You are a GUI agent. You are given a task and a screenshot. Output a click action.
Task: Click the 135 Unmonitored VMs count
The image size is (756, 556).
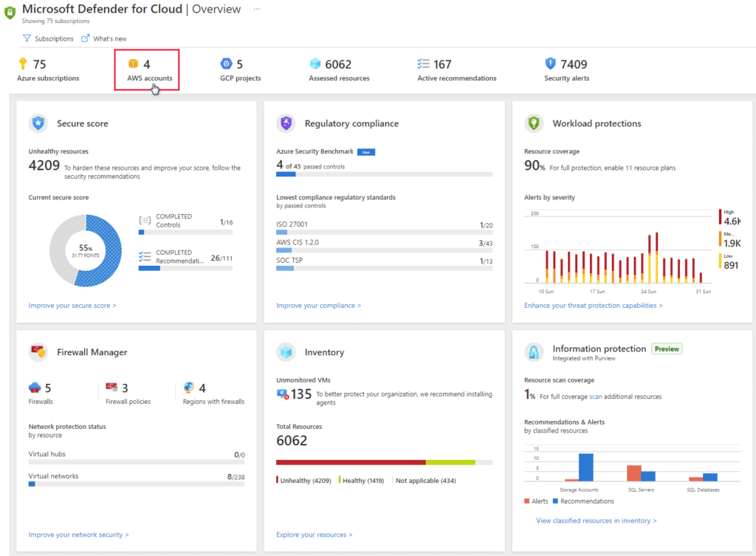click(x=301, y=394)
